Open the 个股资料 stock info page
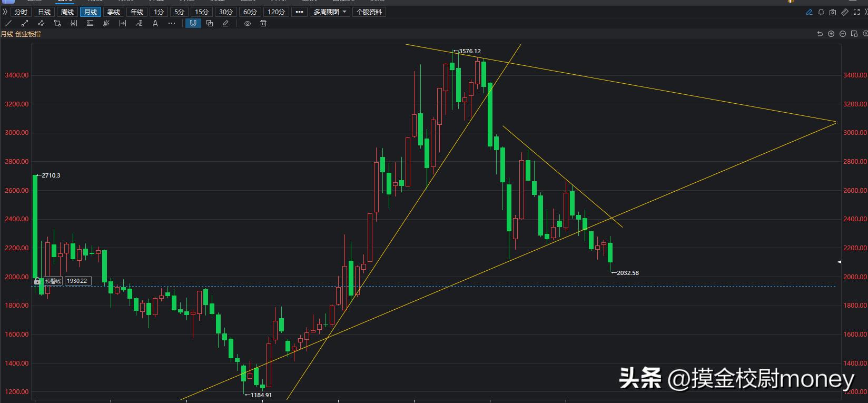 click(369, 12)
